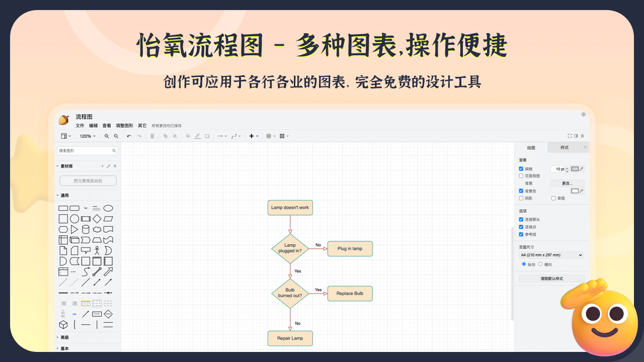Select the Undo icon in the toolbar
Viewport: 644px width, 362px height.
point(130,136)
